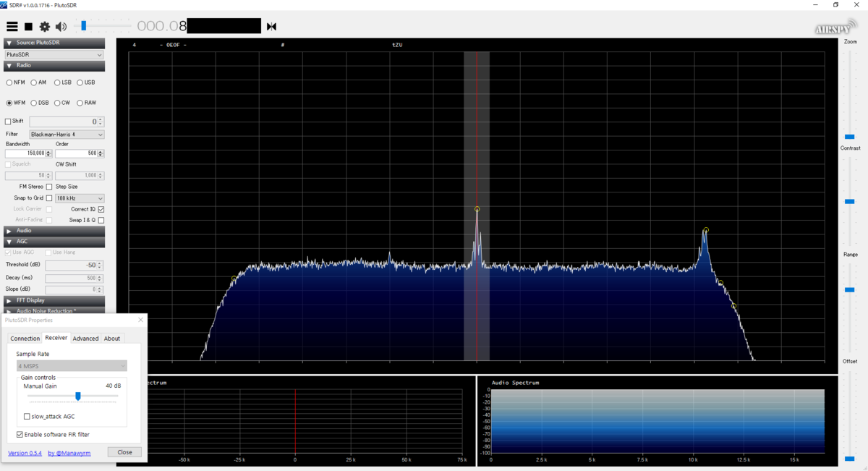
Task: Switch to the Connection tab
Action: 25,339
